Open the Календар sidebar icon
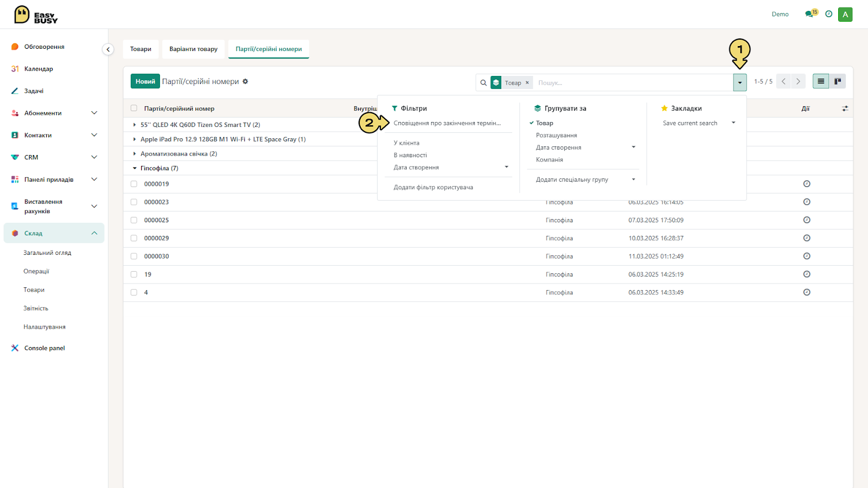Image resolution: width=868 pixels, height=488 pixels. 15,69
